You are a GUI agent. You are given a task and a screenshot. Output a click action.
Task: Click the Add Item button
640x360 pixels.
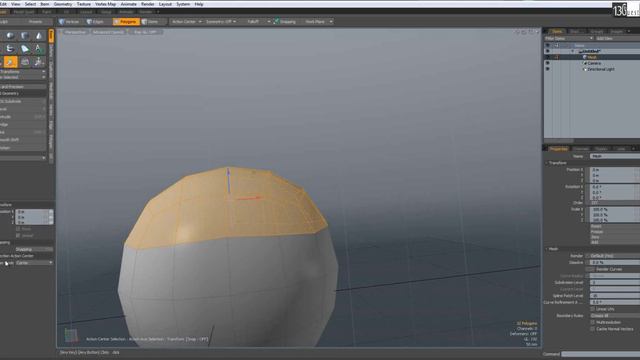[604, 38]
